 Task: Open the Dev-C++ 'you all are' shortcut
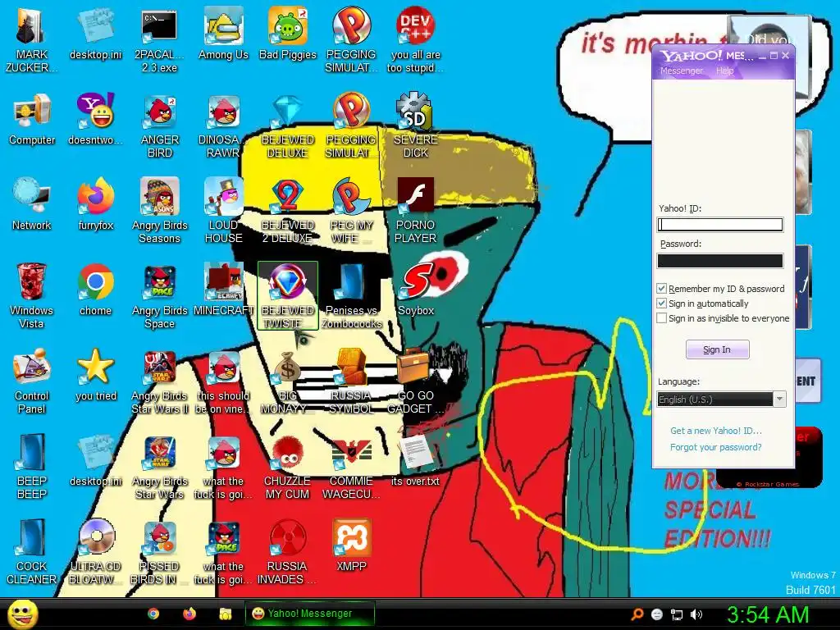pos(416,39)
